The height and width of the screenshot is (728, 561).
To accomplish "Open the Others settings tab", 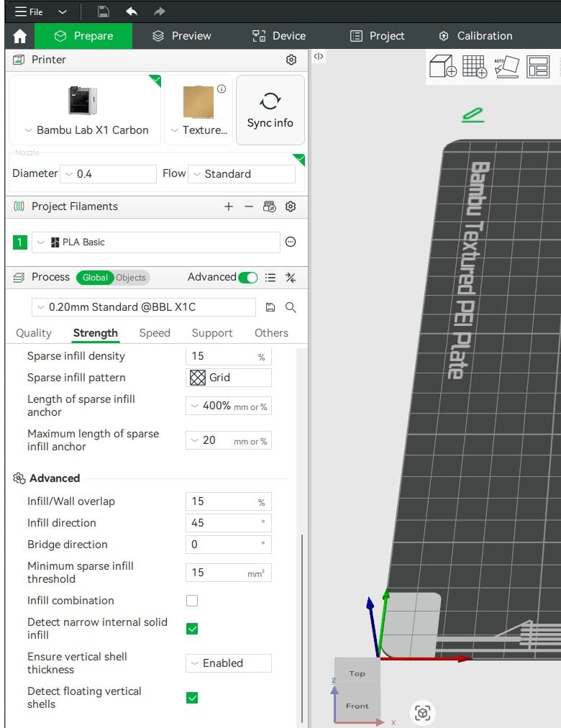I will (271, 333).
